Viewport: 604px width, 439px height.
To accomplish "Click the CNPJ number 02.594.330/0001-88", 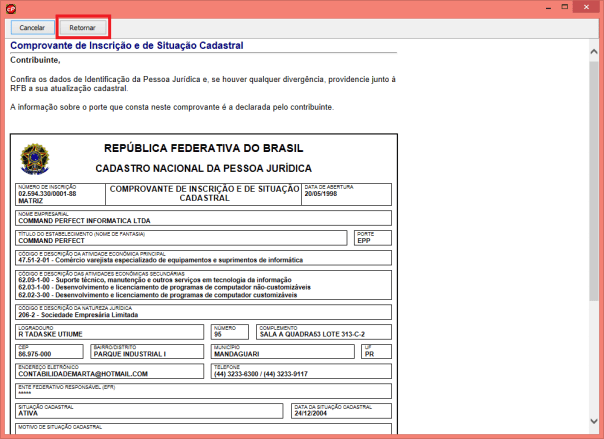I will coord(47,194).
